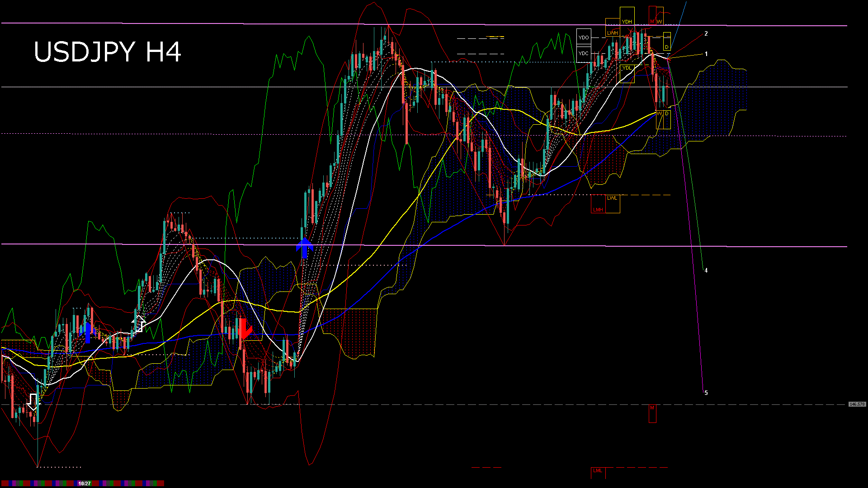The height and width of the screenshot is (488, 868).
Task: Click the LMH last-month-high label
Action: coord(599,209)
